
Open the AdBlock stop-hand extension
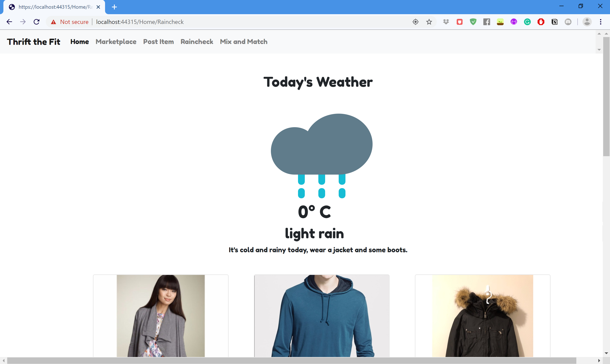(541, 22)
